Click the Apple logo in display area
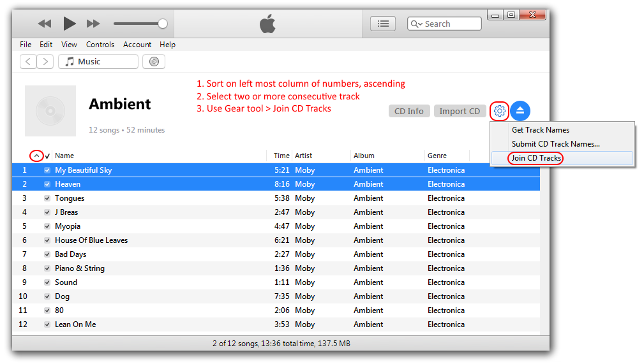This screenshot has height=364, width=644. [267, 24]
